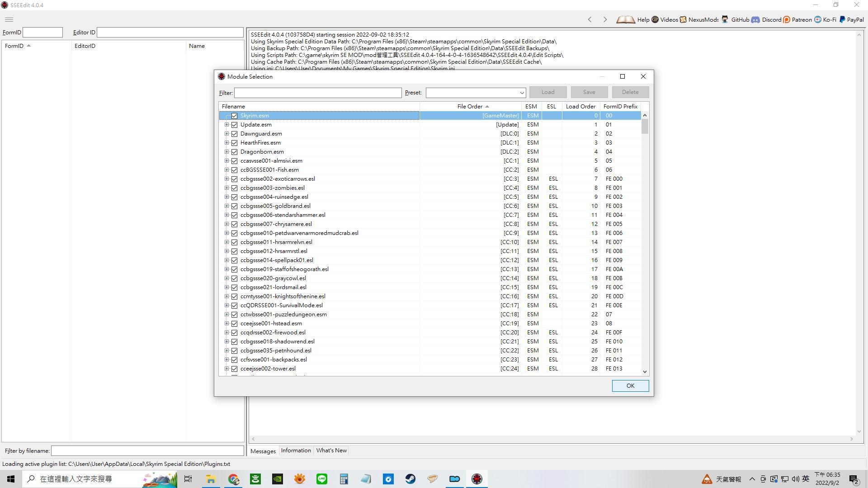Open the Videos link icon

(655, 19)
